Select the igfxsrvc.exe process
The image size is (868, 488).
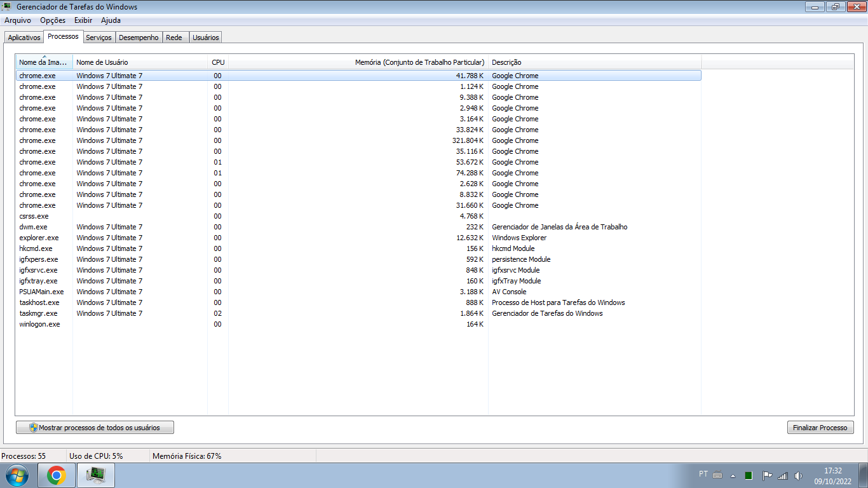pyautogui.click(x=358, y=270)
